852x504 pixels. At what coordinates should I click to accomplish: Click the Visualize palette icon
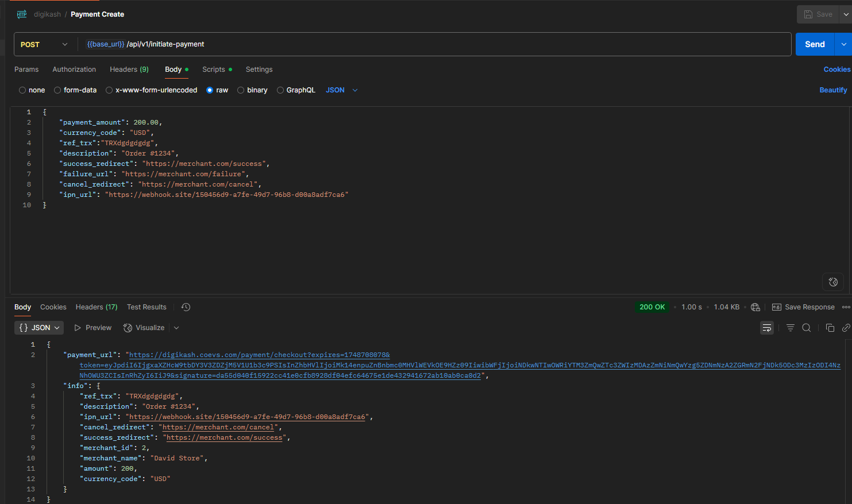128,328
